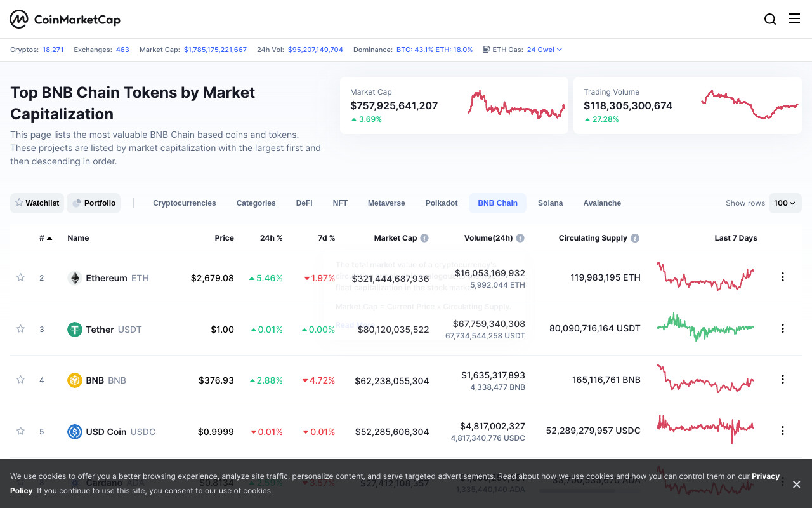Image resolution: width=812 pixels, height=508 pixels.
Task: Show Circulating Supply info icon
Action: (635, 238)
